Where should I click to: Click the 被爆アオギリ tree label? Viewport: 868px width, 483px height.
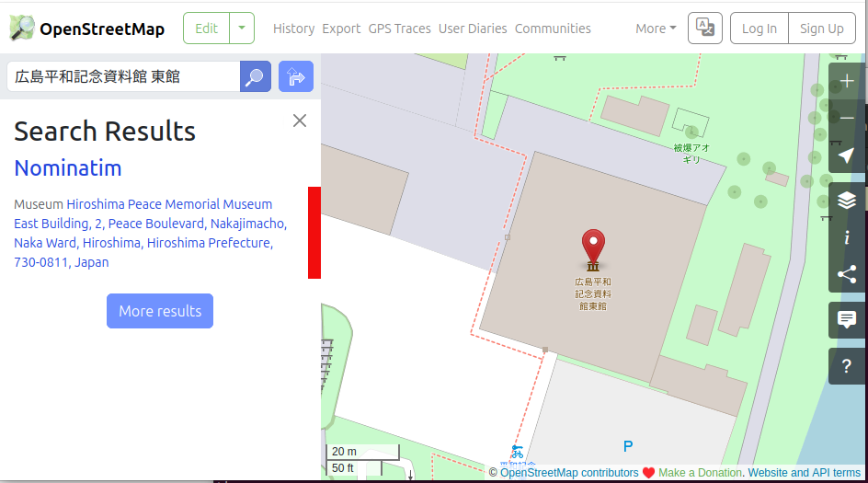pos(691,154)
